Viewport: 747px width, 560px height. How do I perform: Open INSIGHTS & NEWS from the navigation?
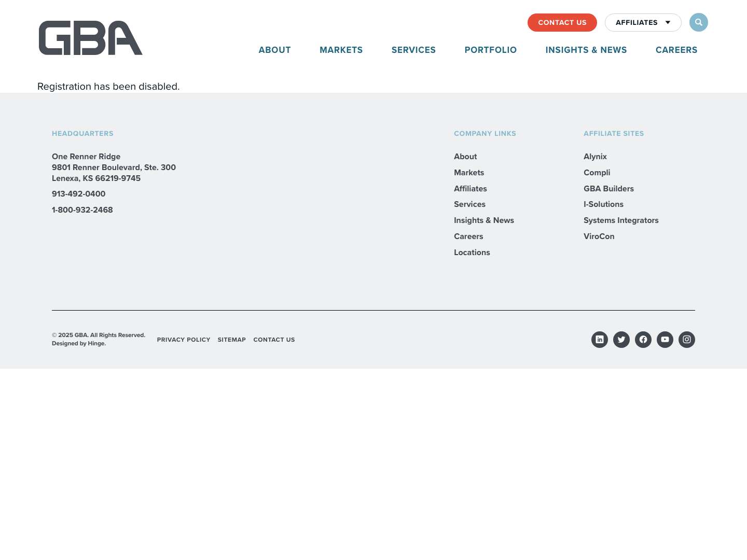586,50
